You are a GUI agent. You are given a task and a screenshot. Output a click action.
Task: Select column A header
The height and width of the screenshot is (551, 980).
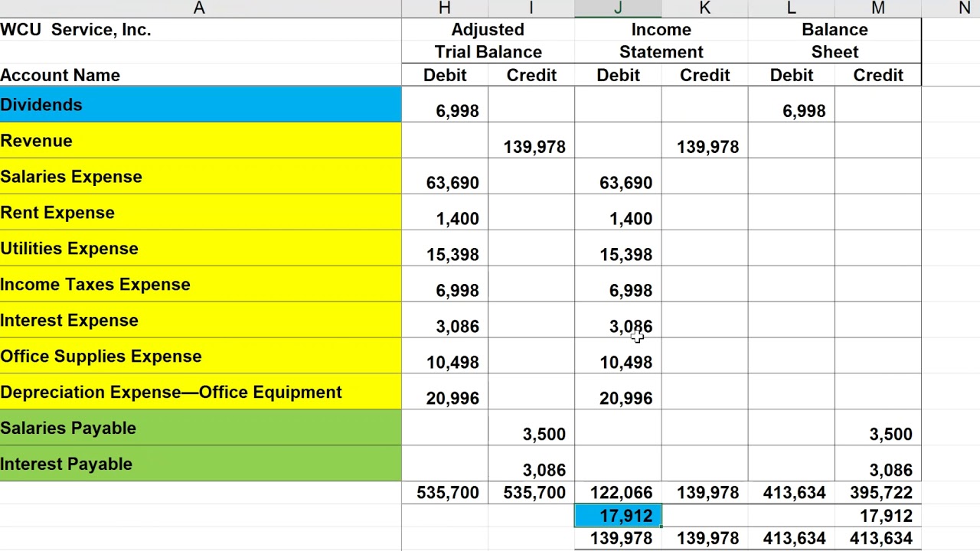(x=200, y=8)
